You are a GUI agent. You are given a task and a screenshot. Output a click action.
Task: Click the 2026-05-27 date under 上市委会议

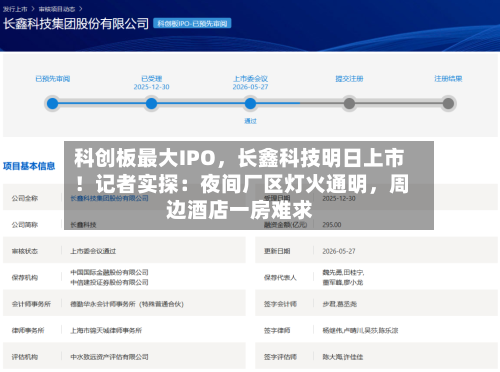(250, 87)
